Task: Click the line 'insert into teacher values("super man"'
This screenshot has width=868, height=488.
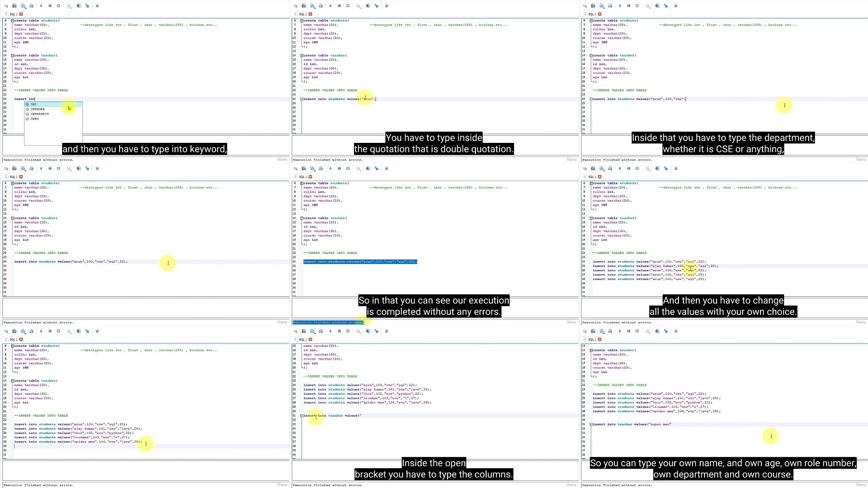Action: 632,424
